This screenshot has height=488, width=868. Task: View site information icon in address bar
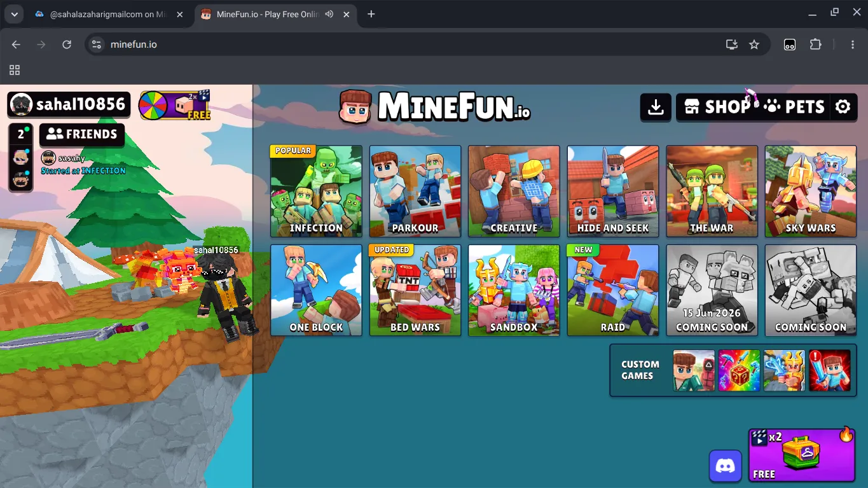tap(97, 45)
